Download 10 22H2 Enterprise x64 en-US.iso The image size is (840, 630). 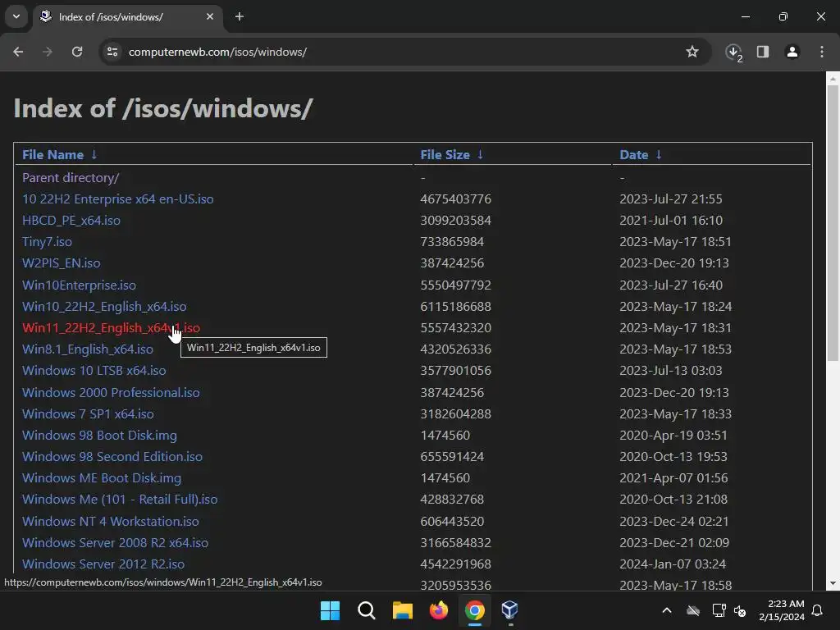pyautogui.click(x=118, y=199)
